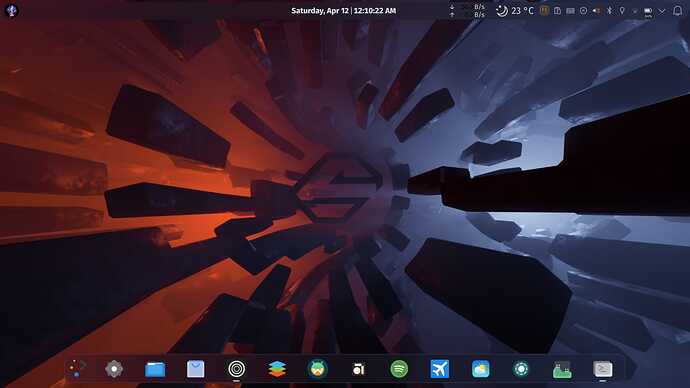Launch the airplane icon app in dock
The width and height of the screenshot is (690, 388).
pyautogui.click(x=440, y=369)
